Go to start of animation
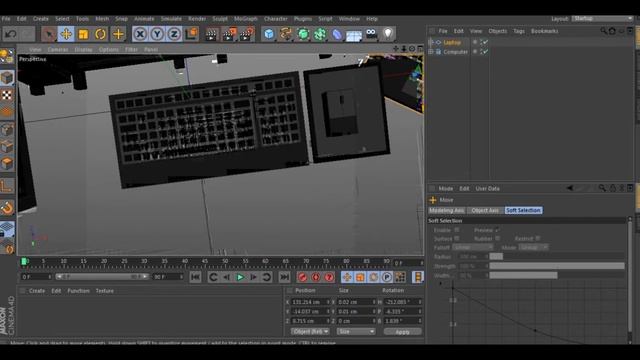The width and height of the screenshot is (640, 360). 196,277
